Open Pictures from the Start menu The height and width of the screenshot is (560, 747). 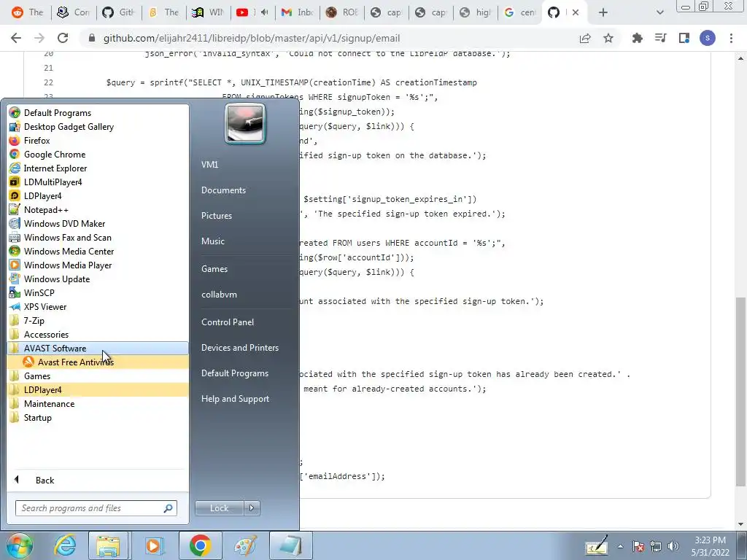pos(216,216)
